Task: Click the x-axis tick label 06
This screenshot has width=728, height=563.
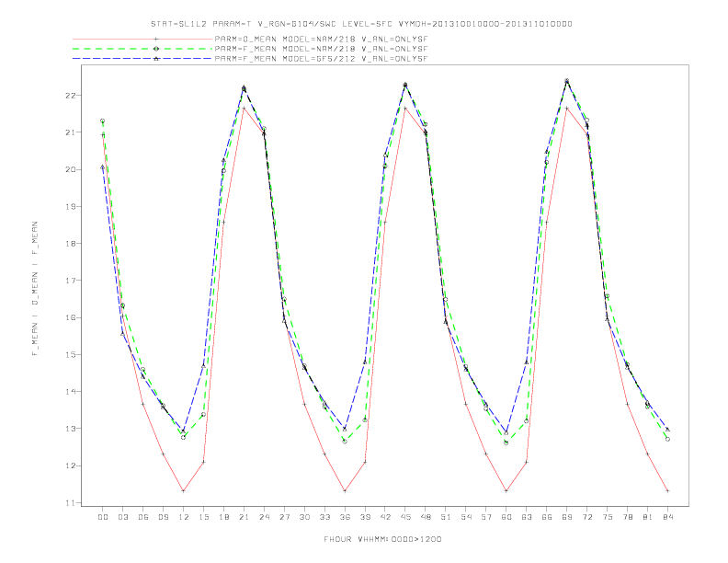Action: coord(143,517)
